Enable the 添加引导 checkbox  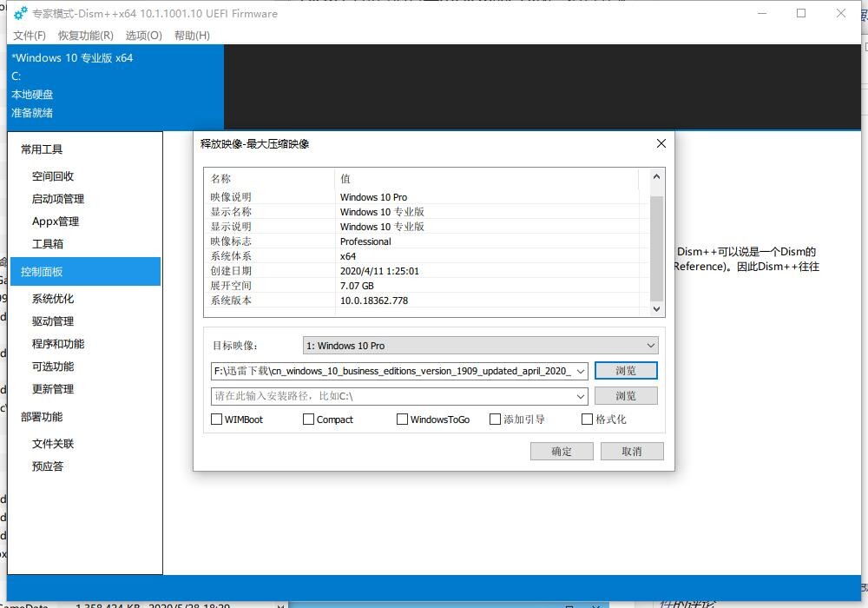(495, 420)
